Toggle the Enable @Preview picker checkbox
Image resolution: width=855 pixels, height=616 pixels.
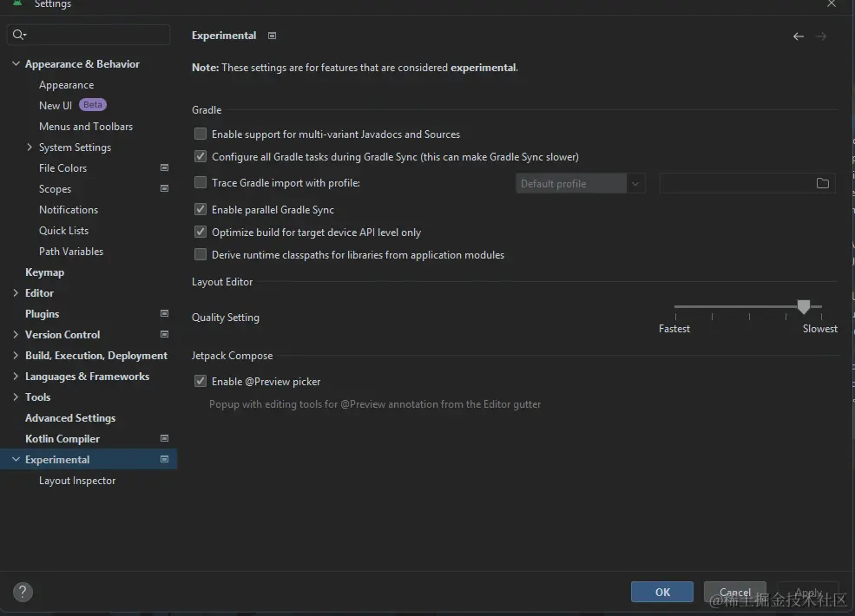point(201,382)
